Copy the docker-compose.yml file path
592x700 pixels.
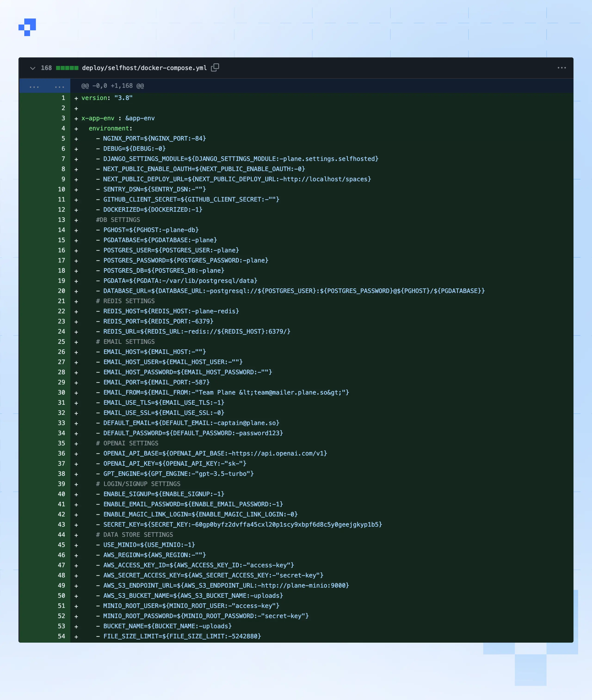point(215,68)
